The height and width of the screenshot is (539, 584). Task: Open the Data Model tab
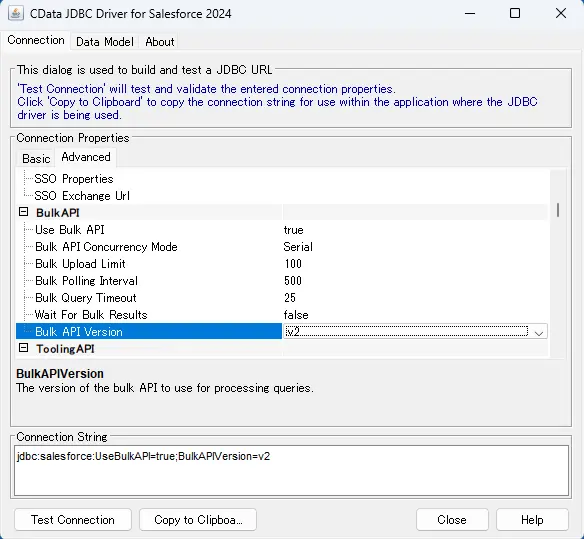pyautogui.click(x=105, y=42)
